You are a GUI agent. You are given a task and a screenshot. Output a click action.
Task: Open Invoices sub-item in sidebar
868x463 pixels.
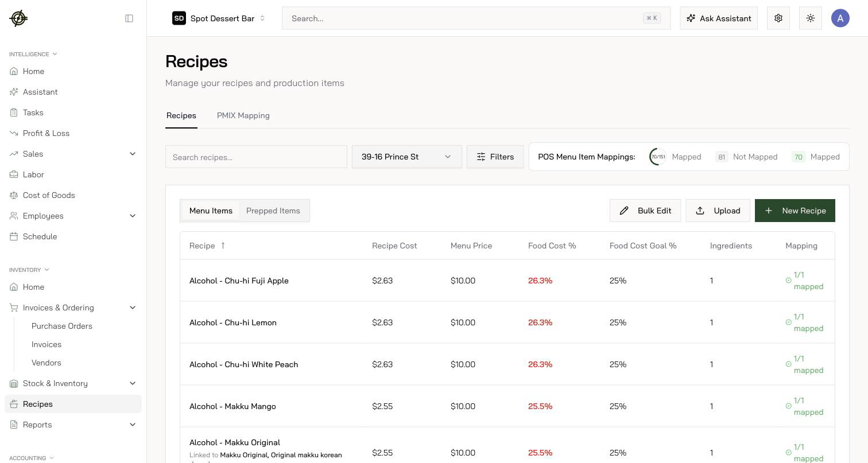click(x=46, y=344)
